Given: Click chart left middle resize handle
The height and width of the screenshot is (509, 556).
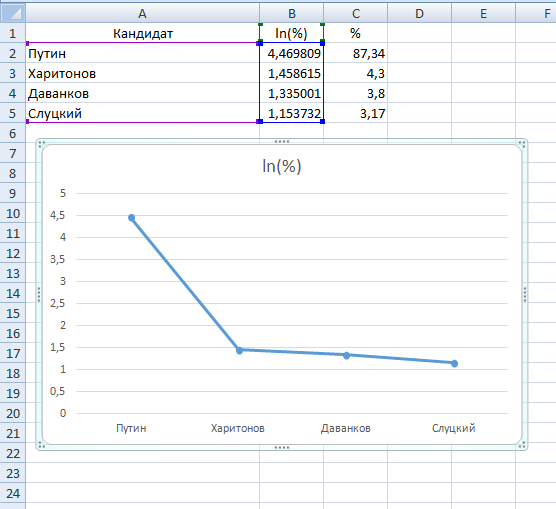Looking at the screenshot, I should click(x=39, y=294).
